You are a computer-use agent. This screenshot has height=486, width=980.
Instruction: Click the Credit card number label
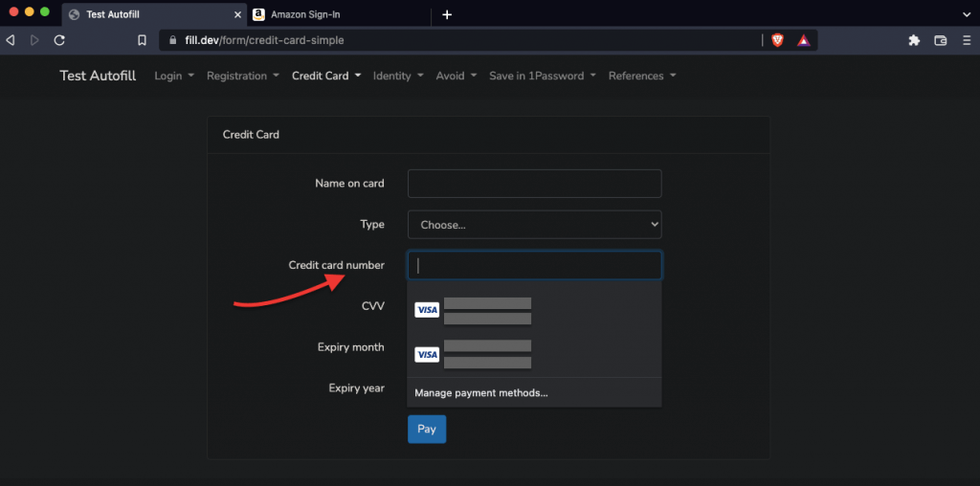click(x=336, y=266)
